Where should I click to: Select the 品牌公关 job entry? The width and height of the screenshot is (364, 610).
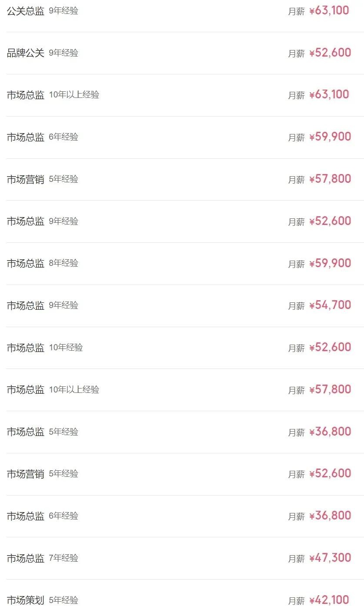click(26, 53)
